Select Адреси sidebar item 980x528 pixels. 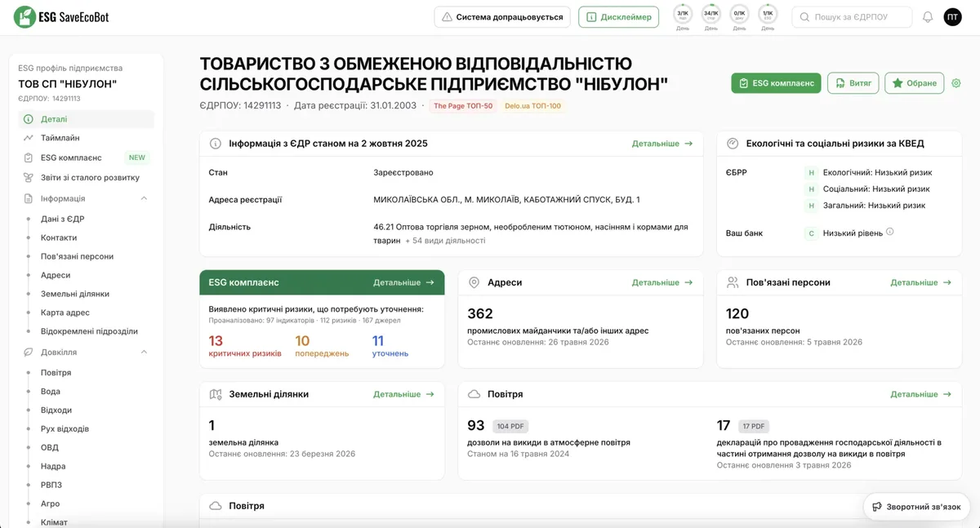56,275
